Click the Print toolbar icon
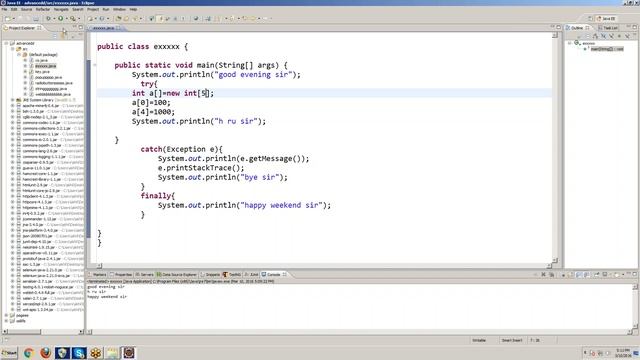 pyautogui.click(x=36, y=18)
